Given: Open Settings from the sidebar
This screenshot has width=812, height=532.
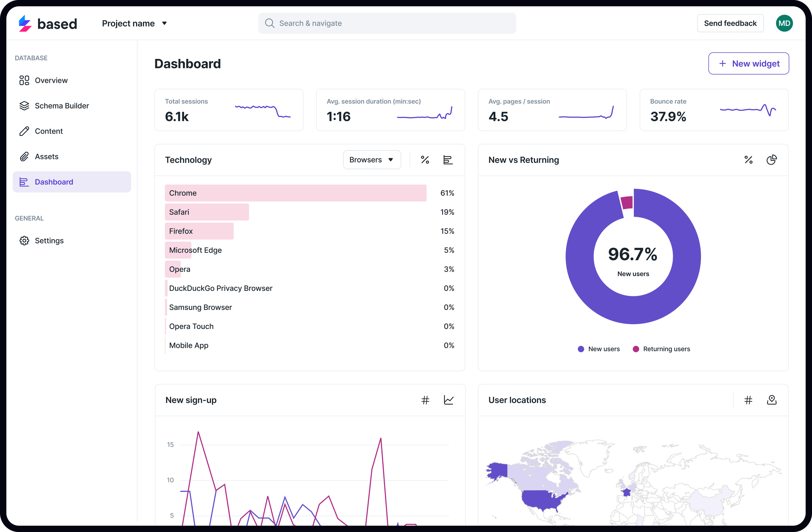Looking at the screenshot, I should 49,241.
